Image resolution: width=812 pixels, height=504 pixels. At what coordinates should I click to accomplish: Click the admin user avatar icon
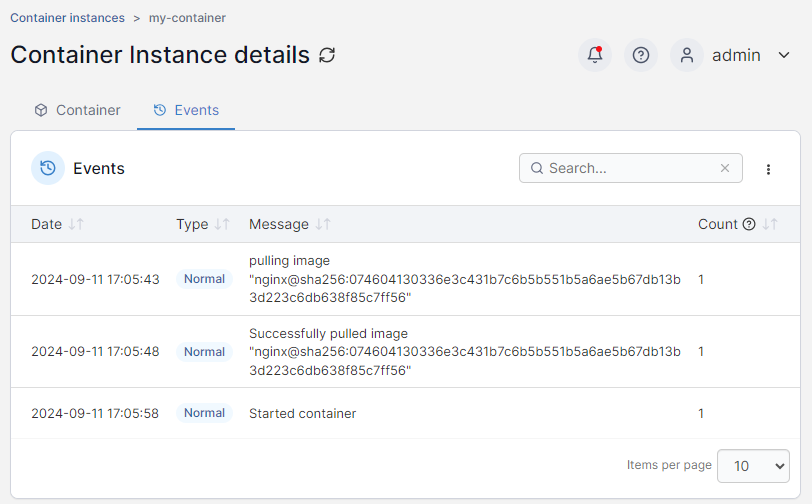[x=687, y=55]
